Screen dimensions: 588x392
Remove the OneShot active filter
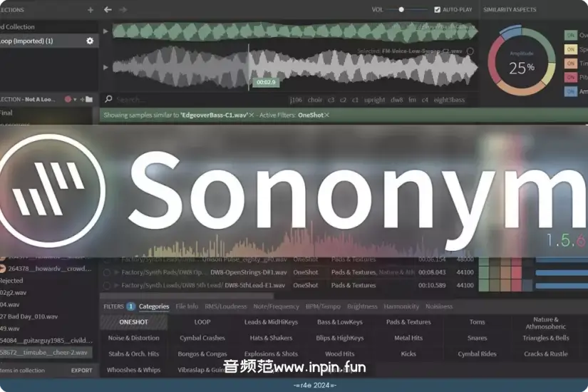(326, 115)
